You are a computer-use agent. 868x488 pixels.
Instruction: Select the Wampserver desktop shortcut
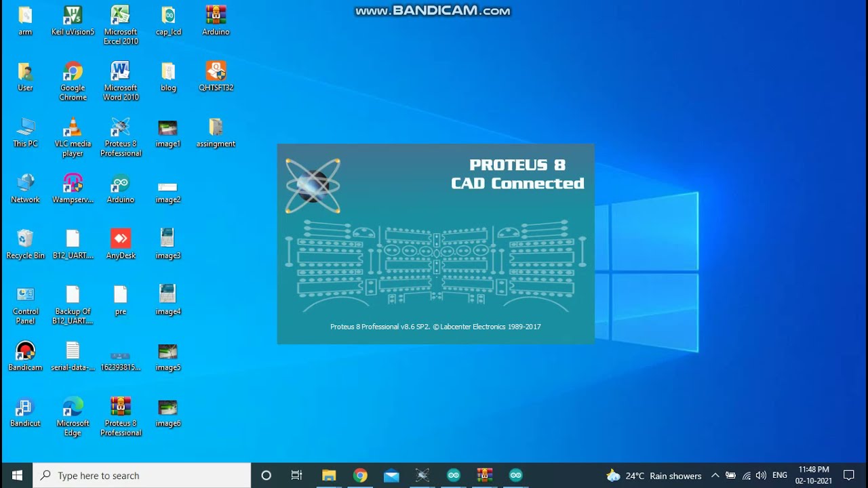click(73, 184)
